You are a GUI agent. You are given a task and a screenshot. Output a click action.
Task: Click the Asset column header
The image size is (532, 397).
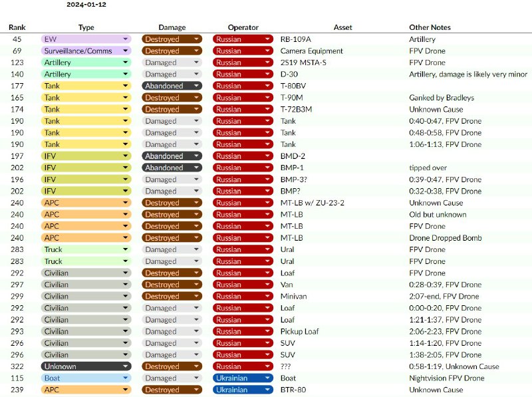(342, 27)
